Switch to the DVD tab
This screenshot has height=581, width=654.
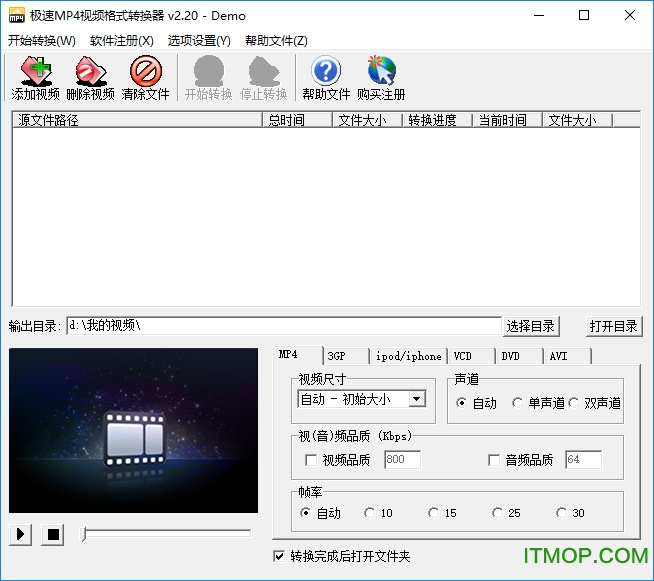[520, 356]
